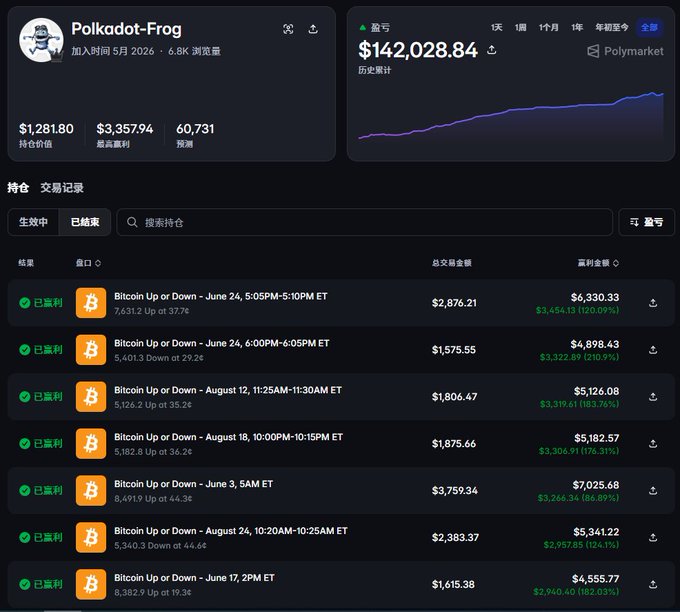Click the $7,025.68 winnings amount
Image resolution: width=680 pixels, height=612 pixels.
click(x=596, y=484)
